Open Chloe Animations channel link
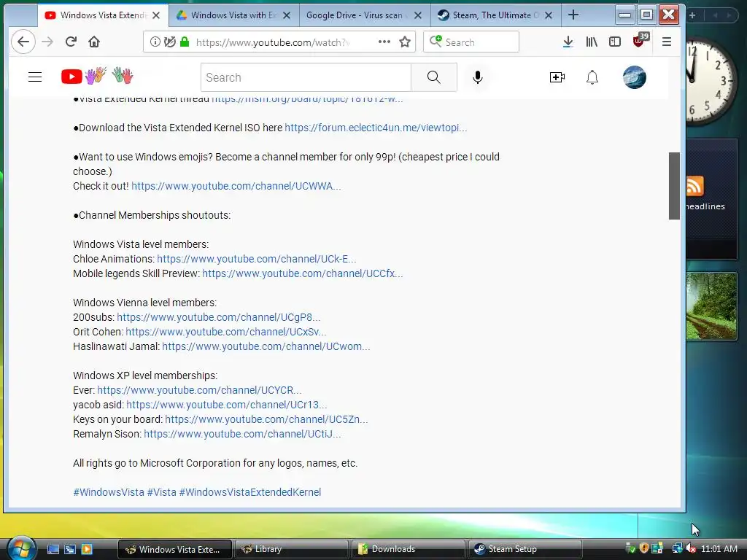The height and width of the screenshot is (560, 747). coord(256,259)
